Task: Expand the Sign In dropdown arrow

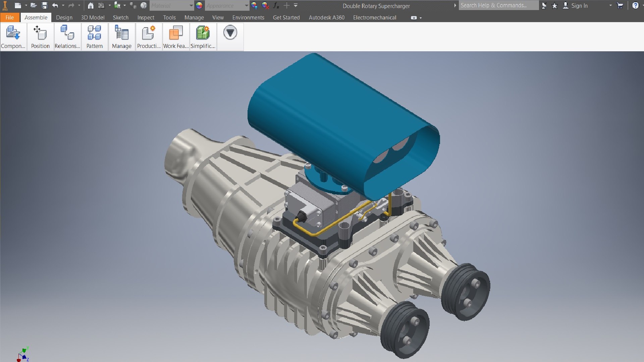Action: point(610,5)
